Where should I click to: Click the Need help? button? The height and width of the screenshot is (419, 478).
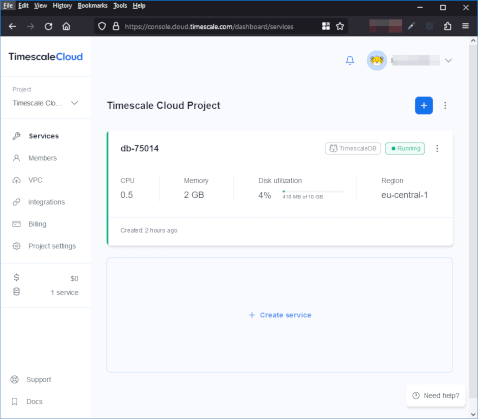pos(436,395)
